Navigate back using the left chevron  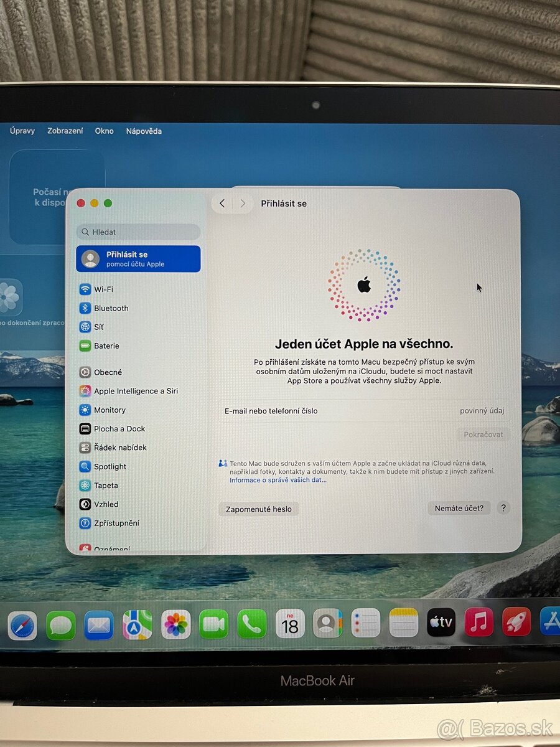tap(222, 203)
